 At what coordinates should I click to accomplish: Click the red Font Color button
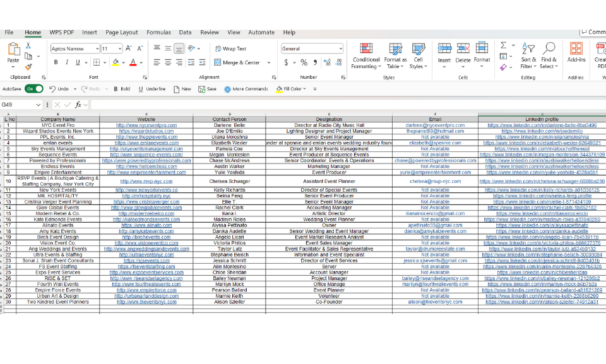click(133, 62)
